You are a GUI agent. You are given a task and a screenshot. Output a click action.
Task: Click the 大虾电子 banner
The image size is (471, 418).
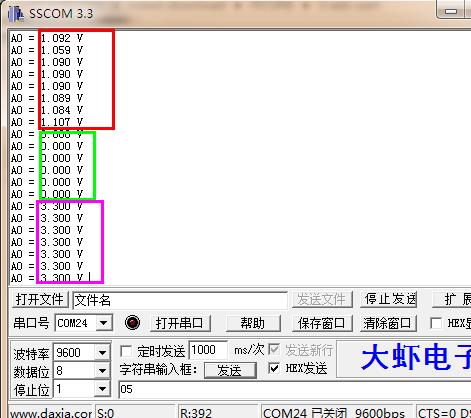(404, 359)
